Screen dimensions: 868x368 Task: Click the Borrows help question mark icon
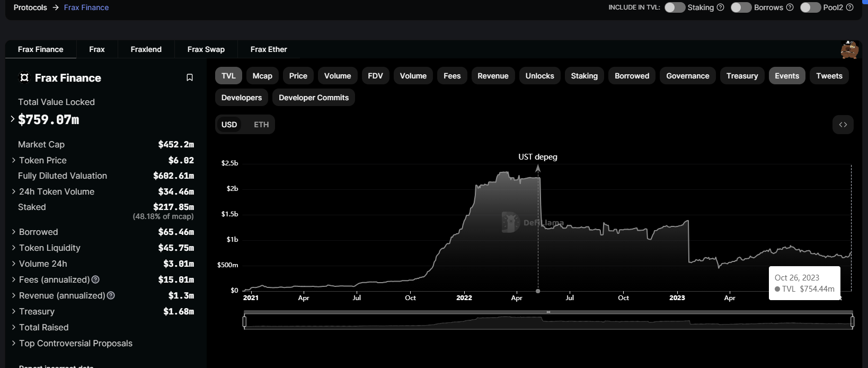click(x=790, y=7)
